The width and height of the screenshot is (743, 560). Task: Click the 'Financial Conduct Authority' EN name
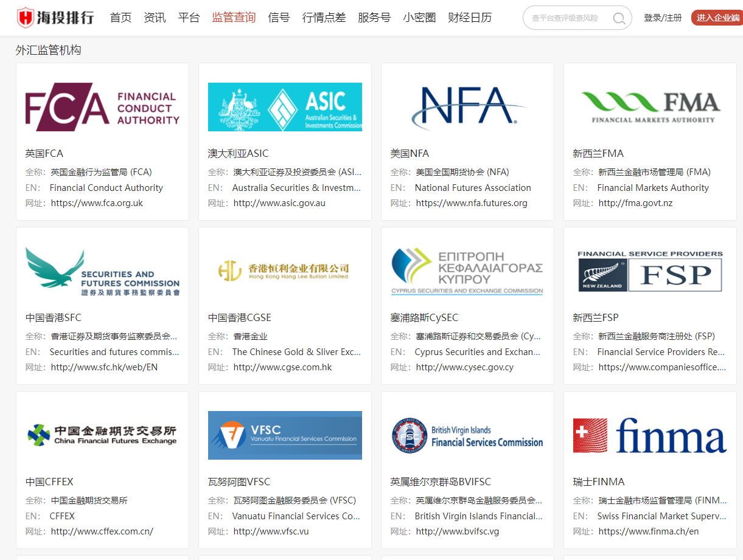click(106, 188)
